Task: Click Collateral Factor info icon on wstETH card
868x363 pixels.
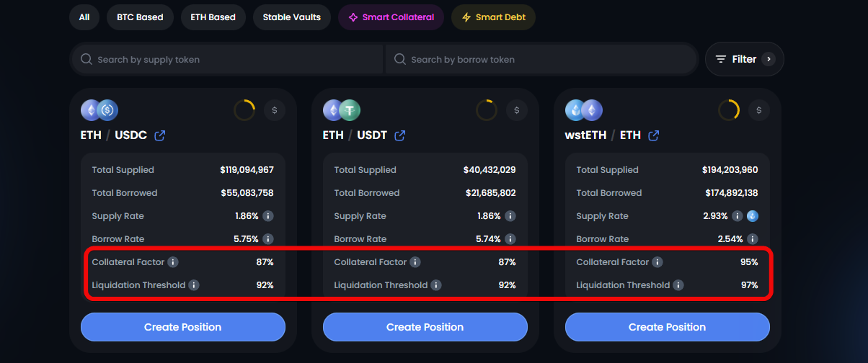Action: (657, 262)
